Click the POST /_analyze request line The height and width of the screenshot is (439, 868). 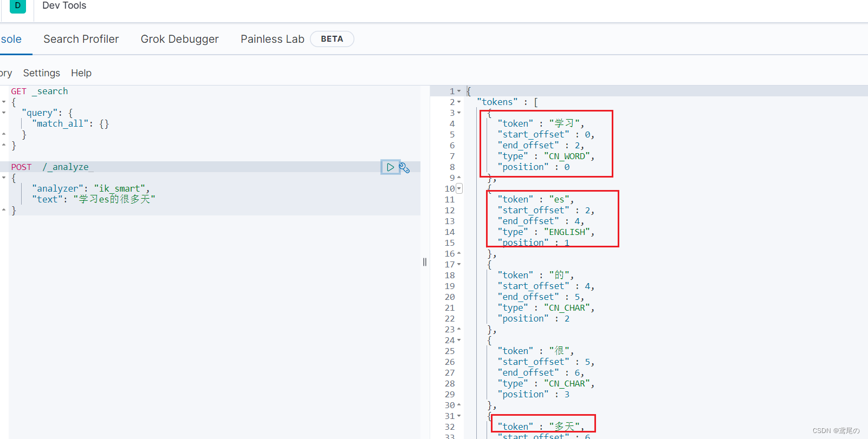click(x=52, y=167)
